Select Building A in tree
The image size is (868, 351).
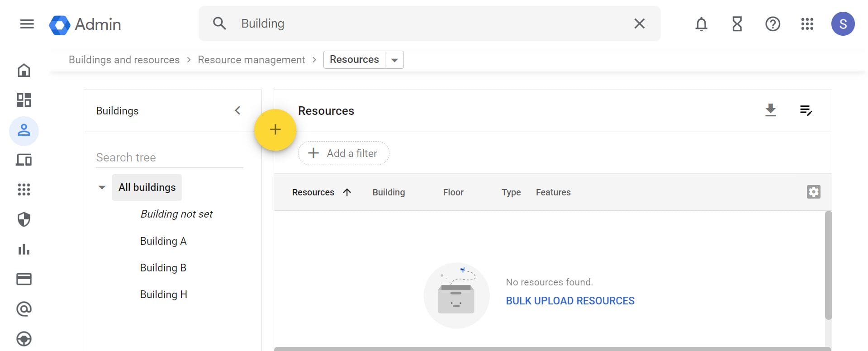point(163,241)
